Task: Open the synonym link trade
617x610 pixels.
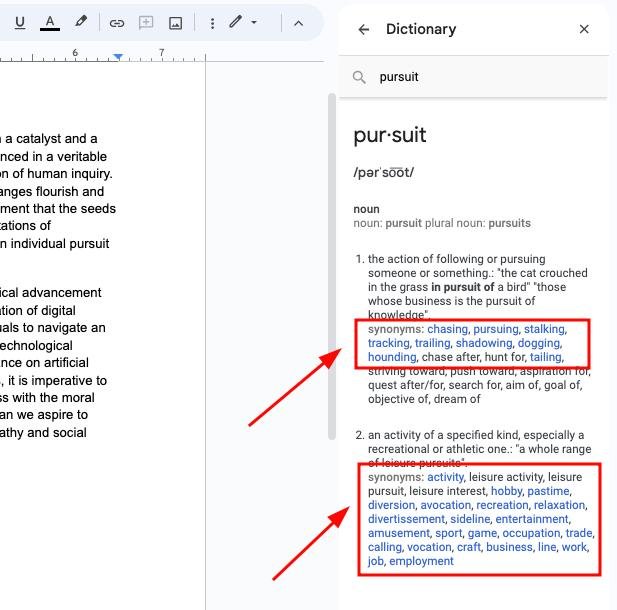Action: [579, 533]
